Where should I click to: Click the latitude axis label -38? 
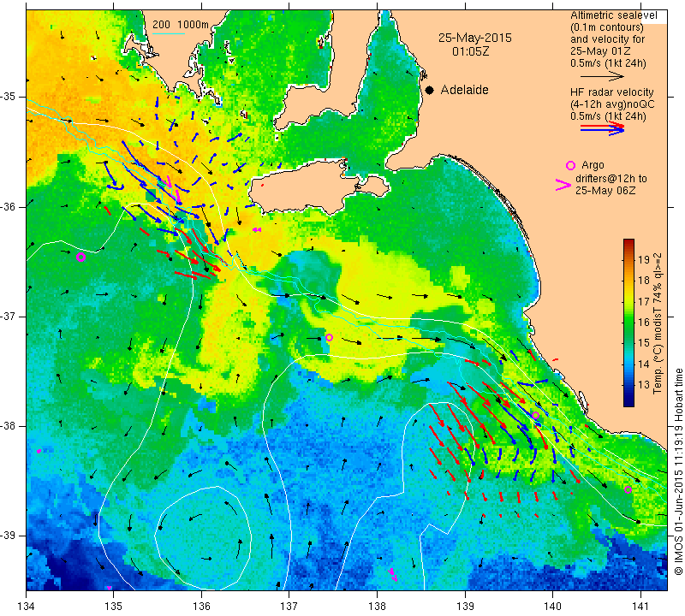tap(9, 426)
